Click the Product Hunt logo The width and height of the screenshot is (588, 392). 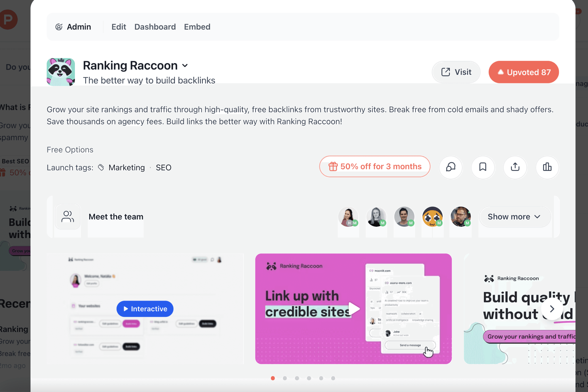coord(8,20)
